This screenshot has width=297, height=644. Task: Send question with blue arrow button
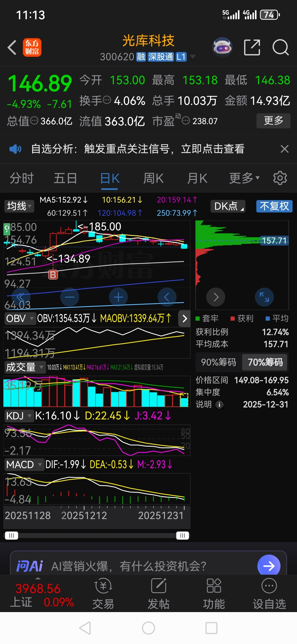pos(269,566)
